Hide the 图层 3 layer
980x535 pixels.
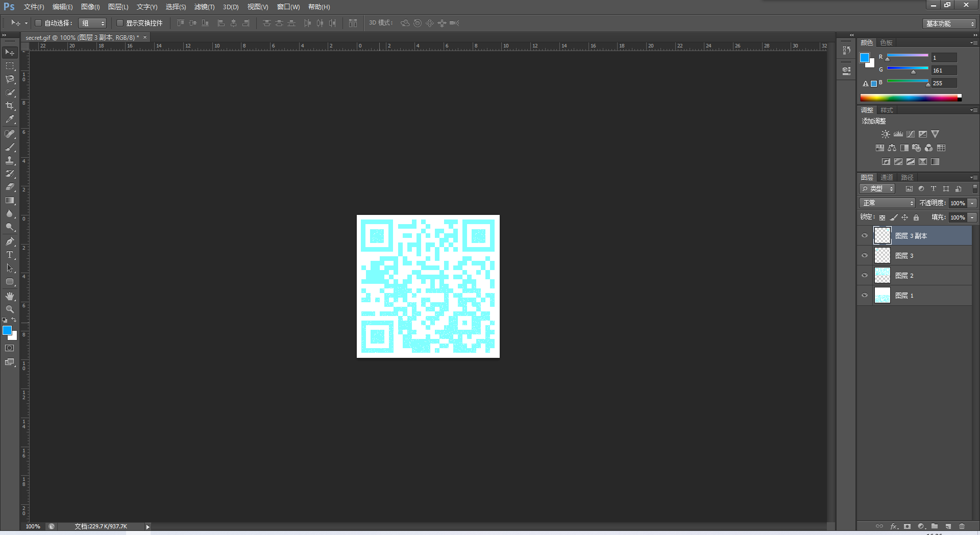coord(865,256)
